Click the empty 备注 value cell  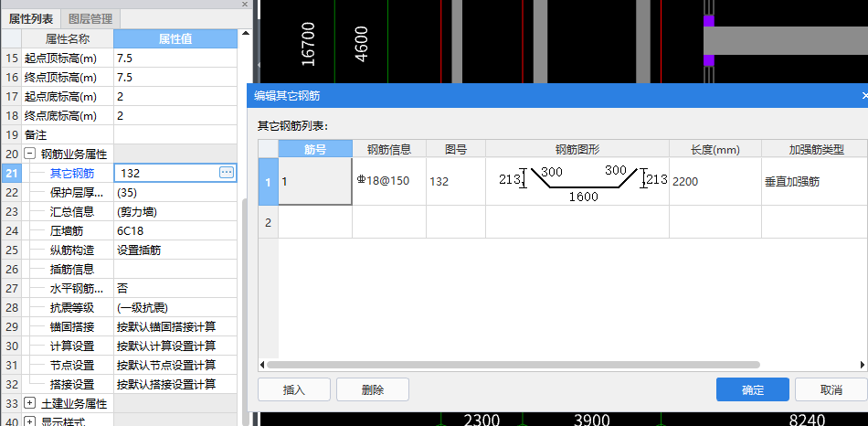pos(175,134)
